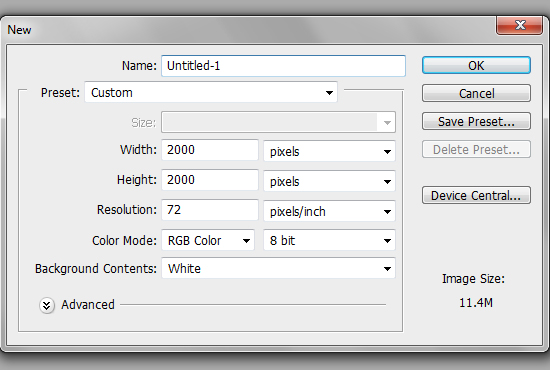550x370 pixels.
Task: Click the Resolution label
Action: pos(127,210)
